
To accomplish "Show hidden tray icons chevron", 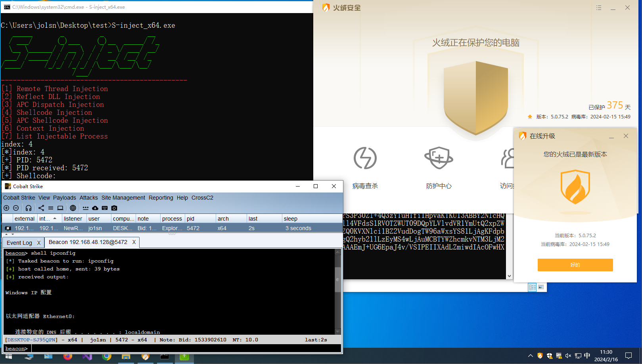I will tap(530, 356).
